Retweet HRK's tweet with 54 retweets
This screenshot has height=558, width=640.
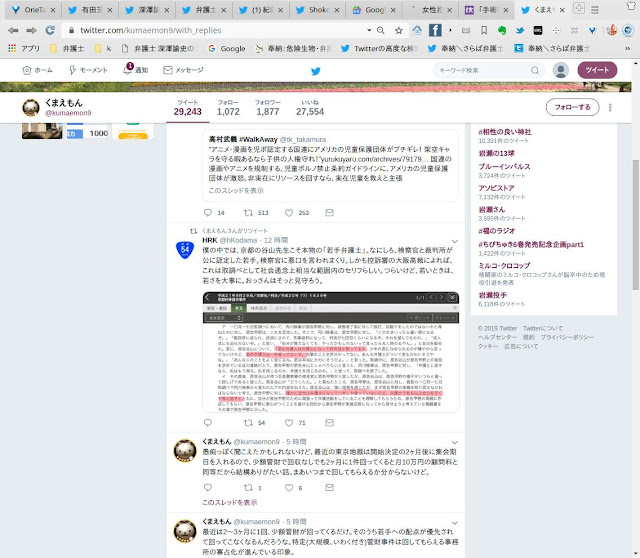click(248, 423)
